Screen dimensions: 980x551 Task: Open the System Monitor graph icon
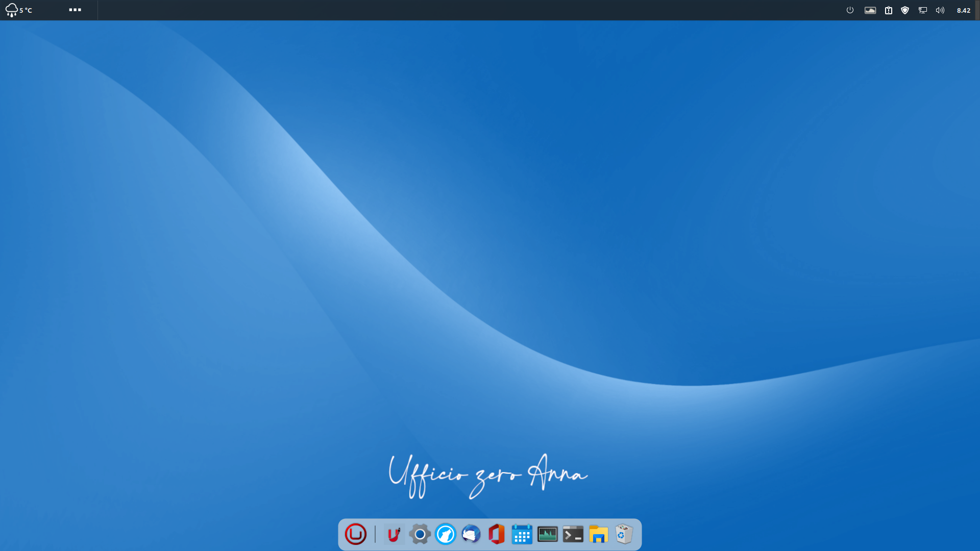point(547,534)
